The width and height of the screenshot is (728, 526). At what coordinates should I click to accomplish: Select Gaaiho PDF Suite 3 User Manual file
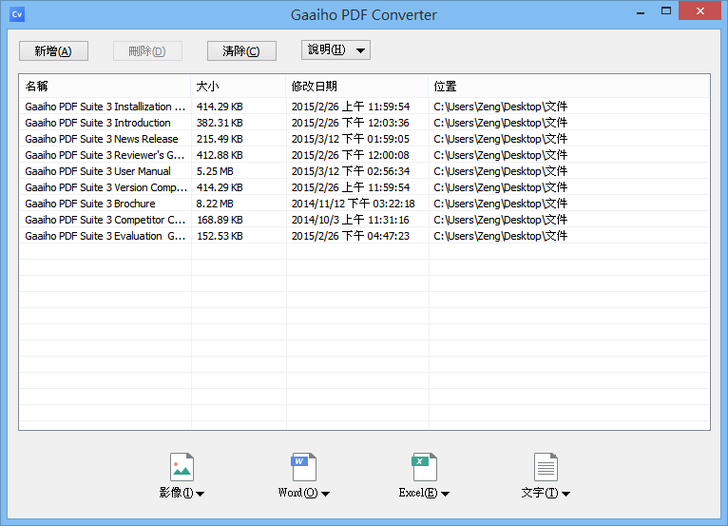(98, 172)
